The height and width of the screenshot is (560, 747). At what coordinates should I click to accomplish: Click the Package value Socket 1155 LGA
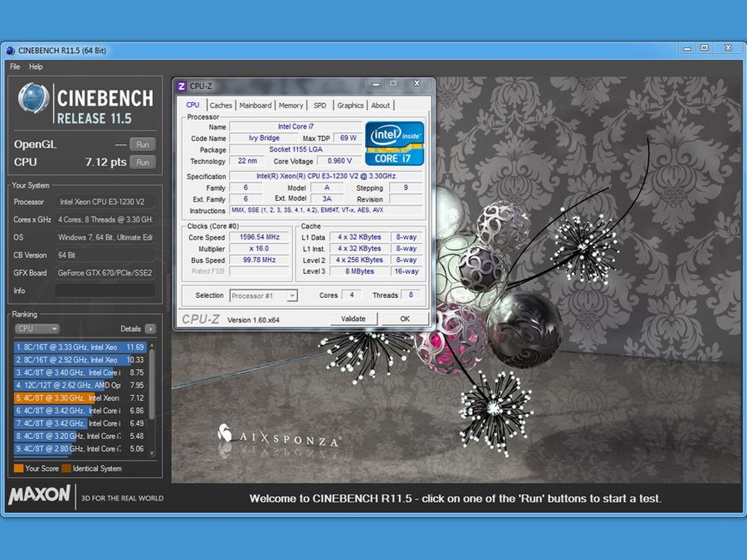(x=296, y=149)
